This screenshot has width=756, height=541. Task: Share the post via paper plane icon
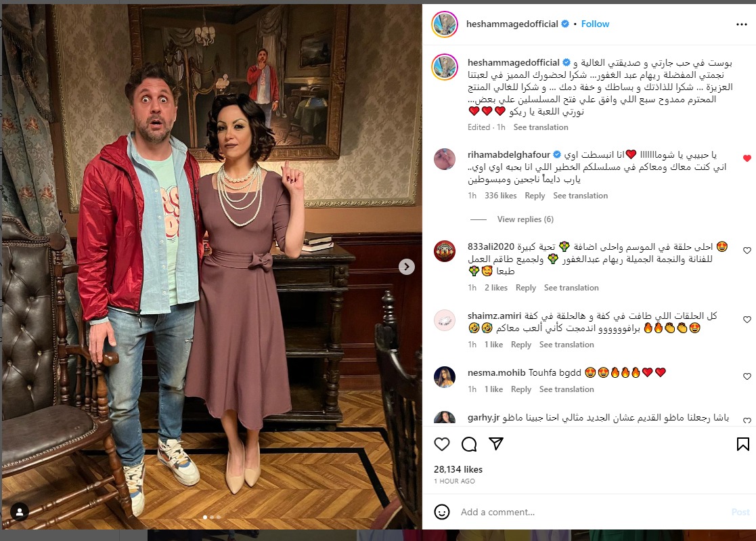coord(496,443)
